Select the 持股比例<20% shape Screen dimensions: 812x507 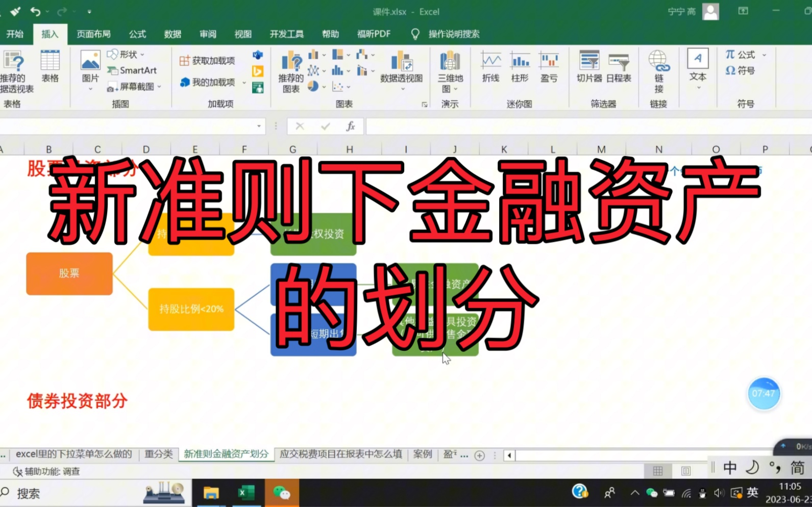click(x=191, y=309)
